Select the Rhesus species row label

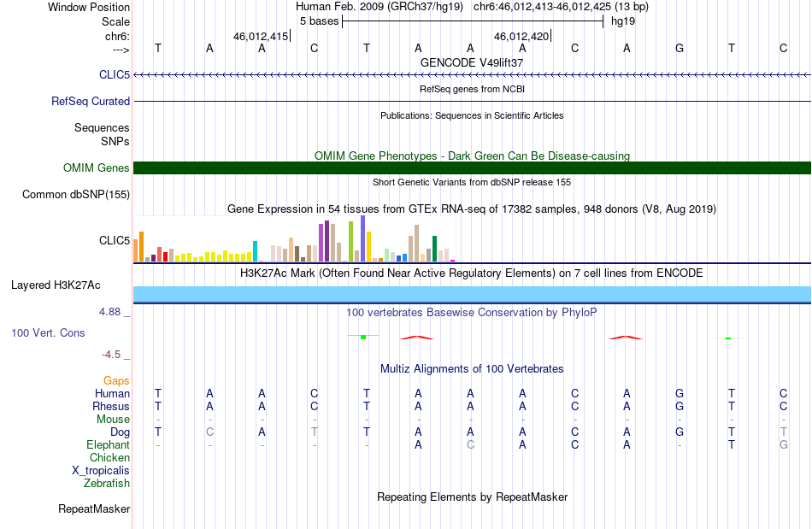[x=111, y=407]
